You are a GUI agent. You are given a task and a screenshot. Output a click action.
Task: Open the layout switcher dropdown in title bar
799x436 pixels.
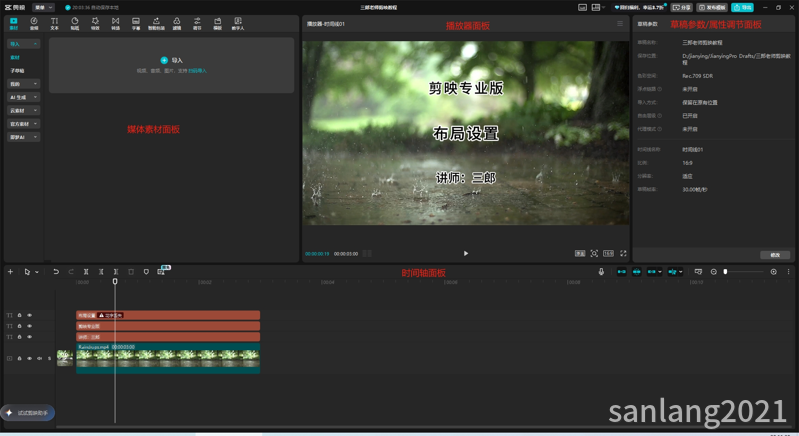[x=598, y=8]
